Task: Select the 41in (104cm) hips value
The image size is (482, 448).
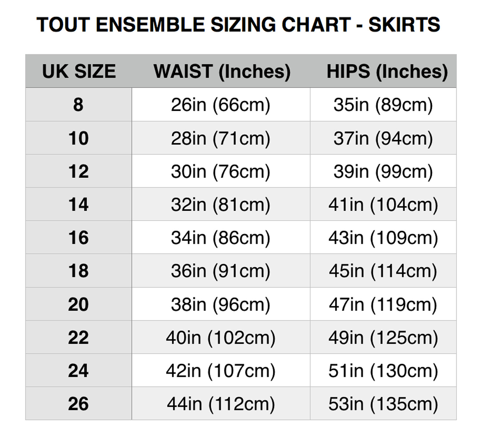Action: pos(383,204)
